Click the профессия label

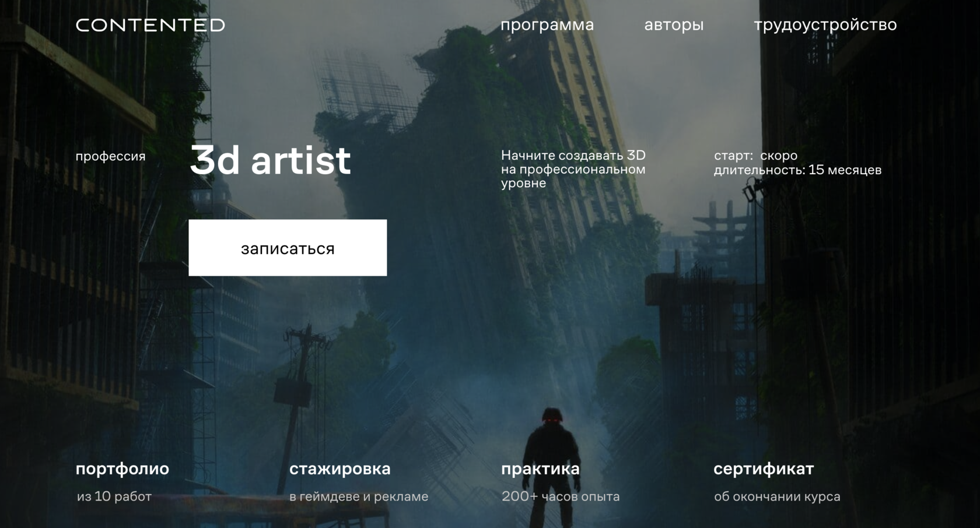110,156
